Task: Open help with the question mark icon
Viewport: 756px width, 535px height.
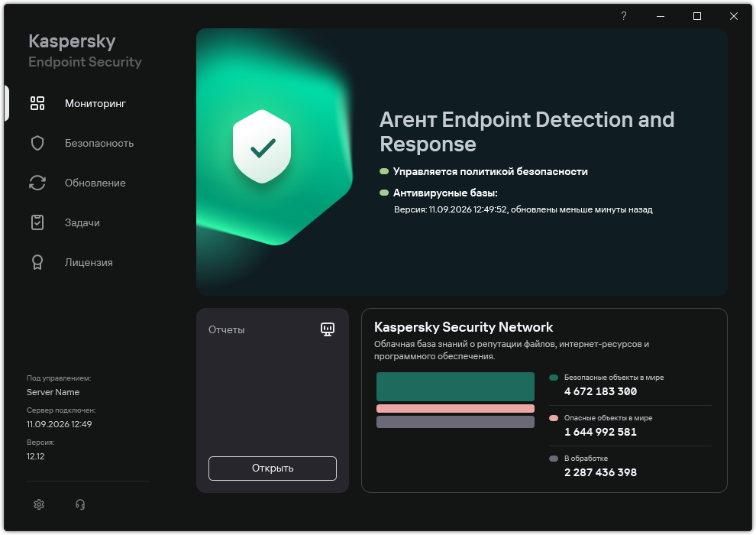Action: coord(623,16)
